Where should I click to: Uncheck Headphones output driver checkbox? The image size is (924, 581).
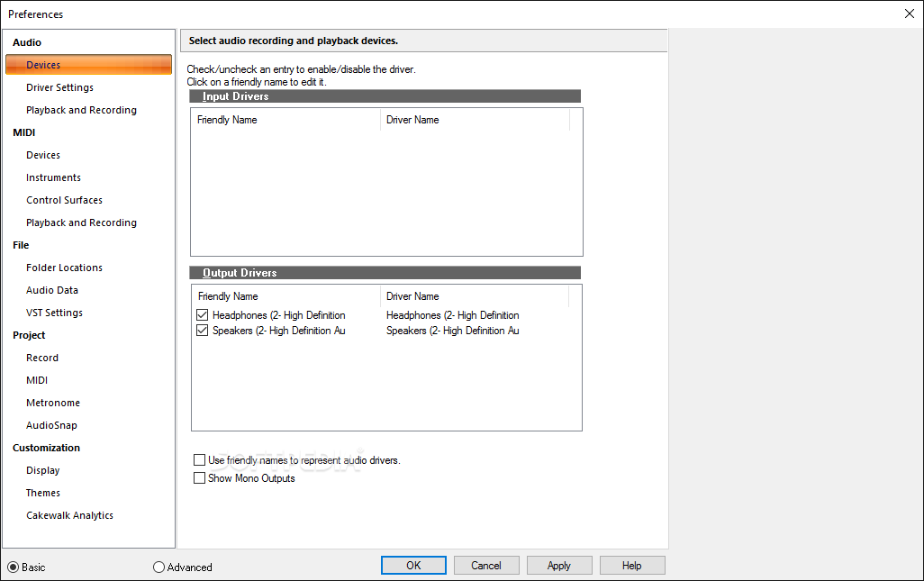point(202,314)
